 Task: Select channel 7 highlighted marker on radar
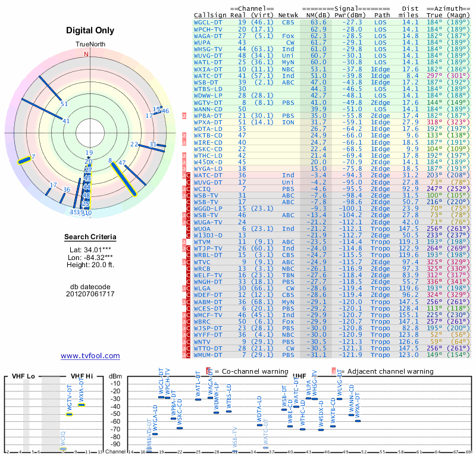click(x=25, y=159)
